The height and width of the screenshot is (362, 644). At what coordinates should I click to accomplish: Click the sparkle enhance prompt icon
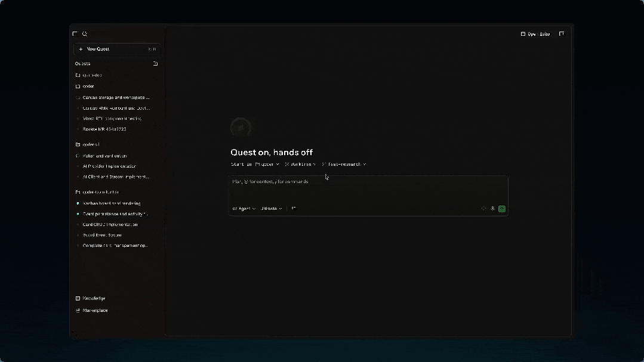coord(483,209)
